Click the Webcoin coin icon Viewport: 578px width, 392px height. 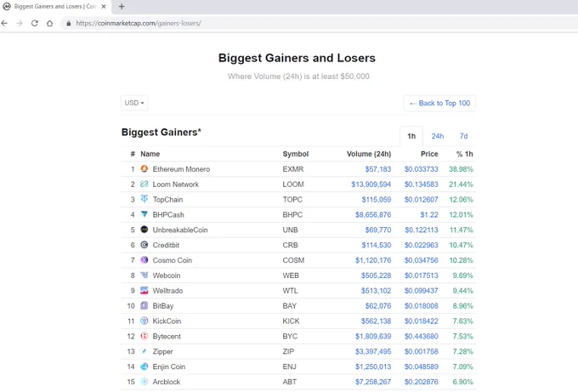(x=144, y=275)
